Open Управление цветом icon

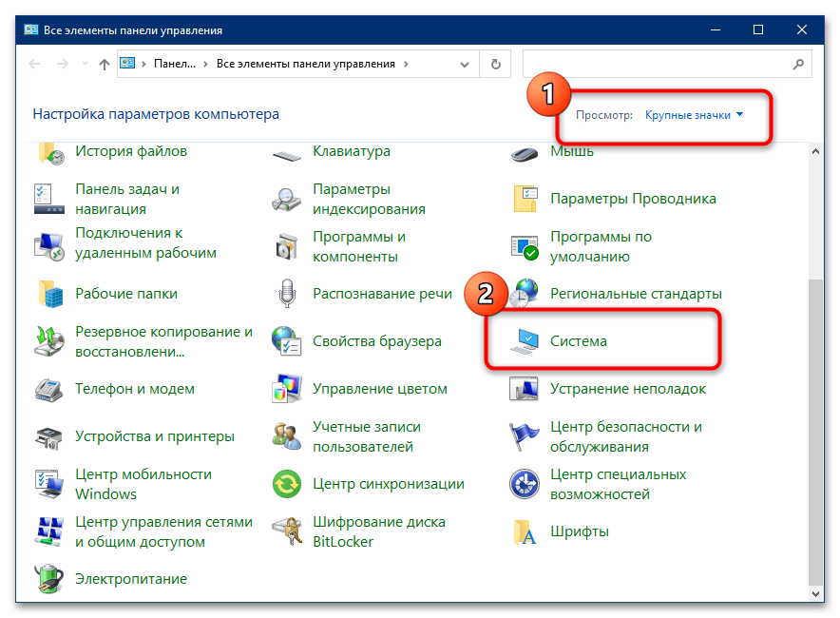click(x=286, y=389)
